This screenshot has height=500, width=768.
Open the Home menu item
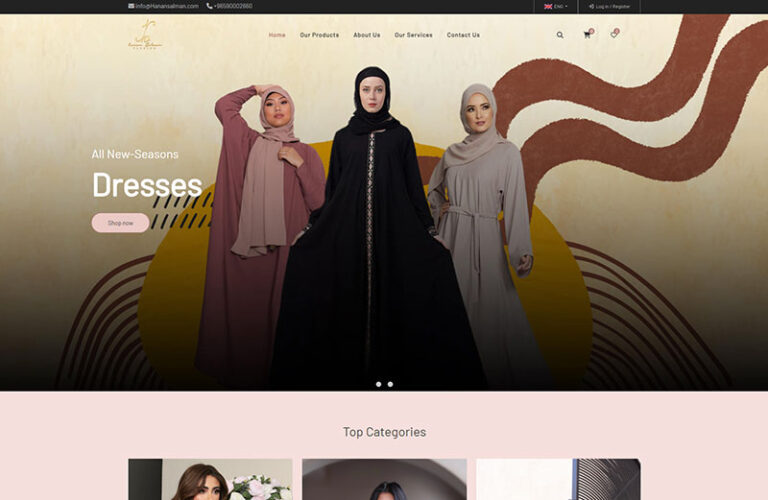277,35
